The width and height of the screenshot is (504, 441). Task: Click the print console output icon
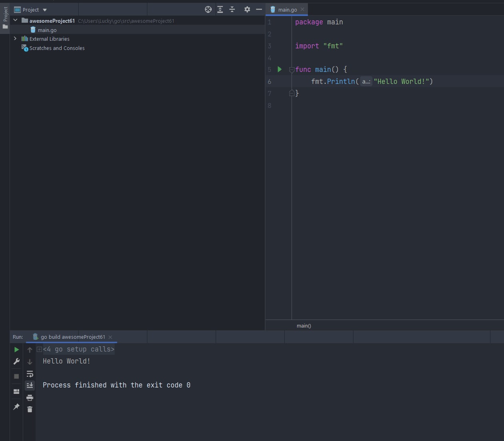[x=30, y=397]
